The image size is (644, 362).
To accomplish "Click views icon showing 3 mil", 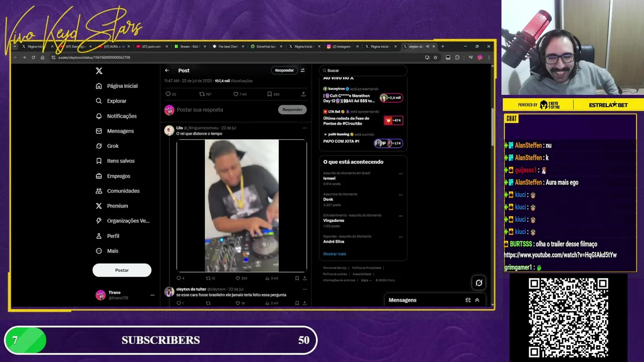I will coord(268,278).
